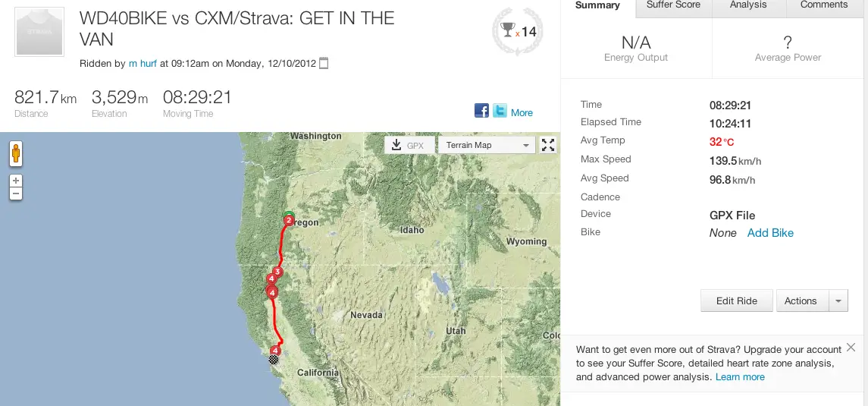Screen dimensions: 868x406
Task: Toggle fullscreen map view
Action: (x=548, y=145)
